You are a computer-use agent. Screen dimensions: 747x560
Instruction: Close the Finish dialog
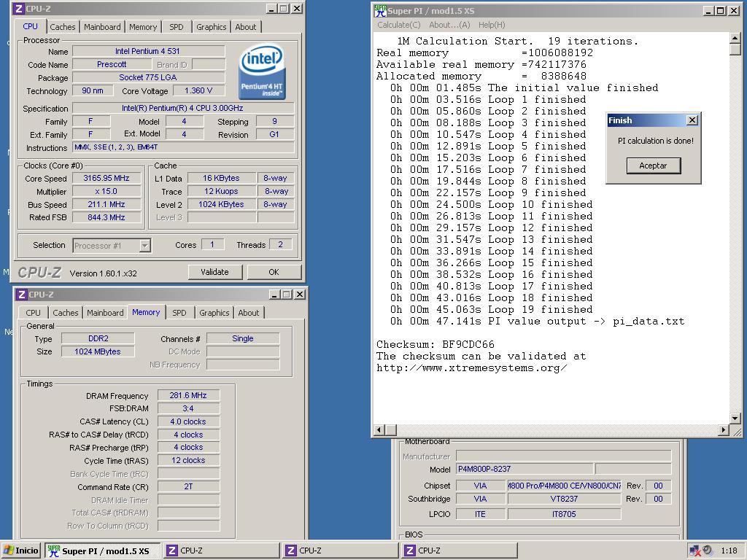pos(692,120)
